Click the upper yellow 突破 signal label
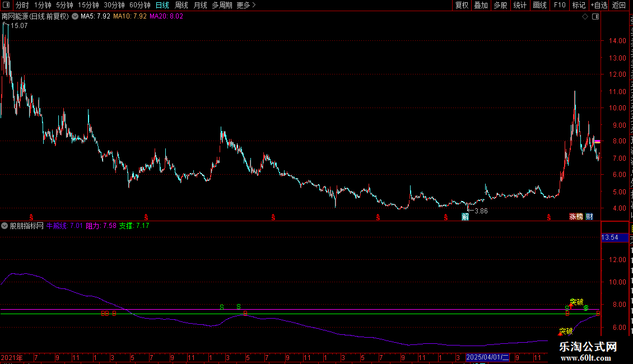 click(x=576, y=302)
